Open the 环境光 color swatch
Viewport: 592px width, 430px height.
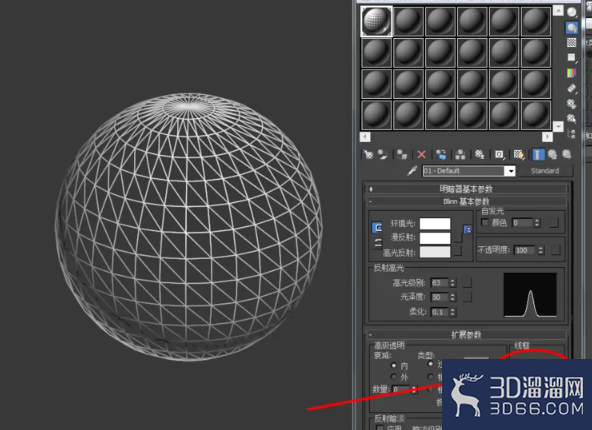pos(435,223)
